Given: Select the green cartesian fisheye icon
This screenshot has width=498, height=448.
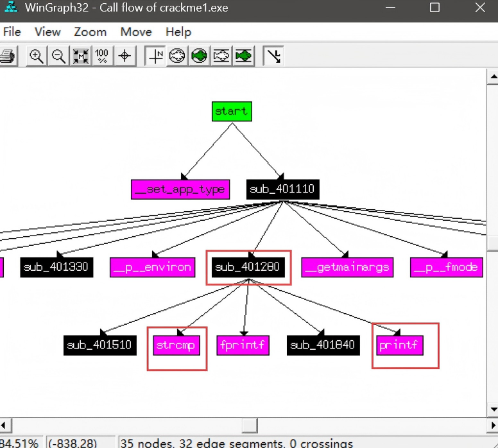Looking at the screenshot, I should click(x=244, y=56).
